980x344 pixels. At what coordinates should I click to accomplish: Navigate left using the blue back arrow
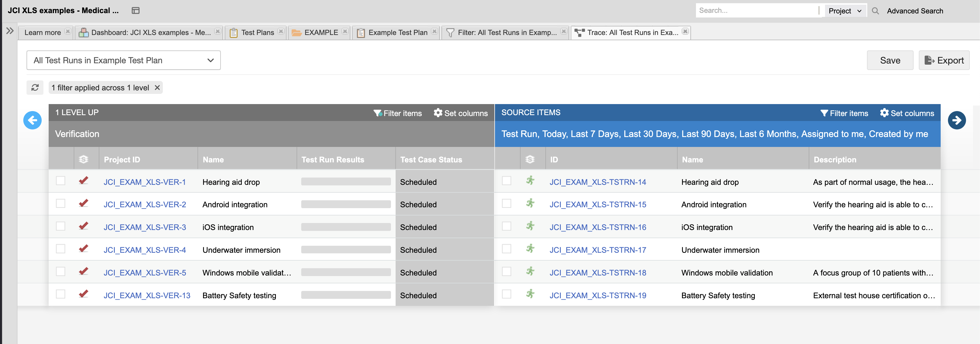(x=32, y=120)
